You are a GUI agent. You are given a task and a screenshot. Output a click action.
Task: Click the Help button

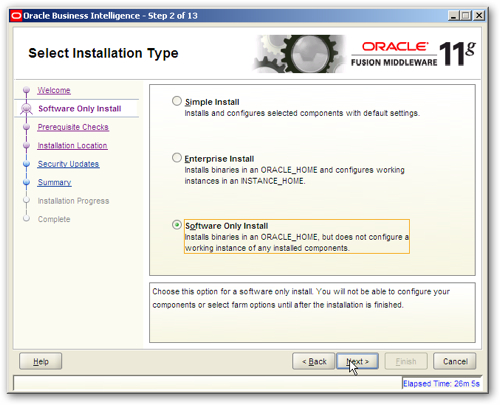point(40,361)
